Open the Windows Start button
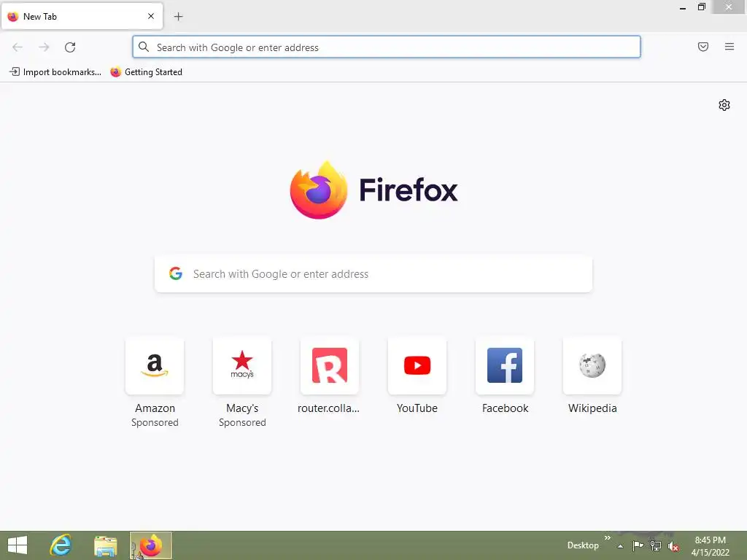747x560 pixels. tap(18, 545)
